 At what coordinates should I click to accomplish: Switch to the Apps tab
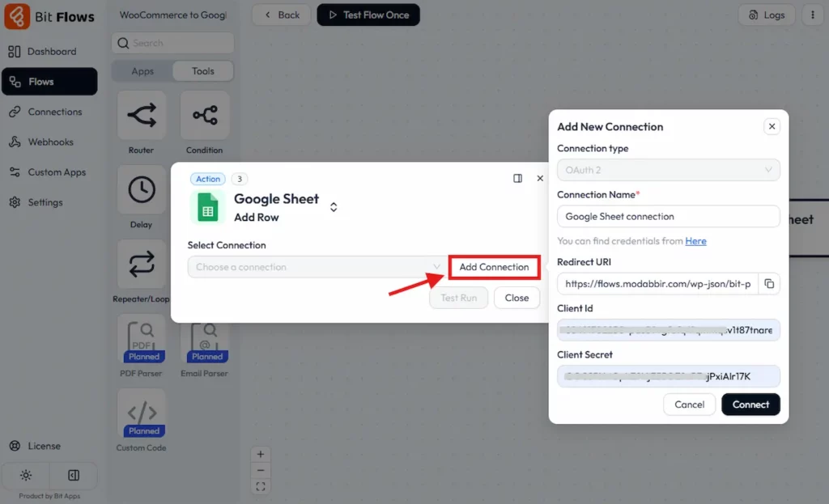click(x=142, y=70)
